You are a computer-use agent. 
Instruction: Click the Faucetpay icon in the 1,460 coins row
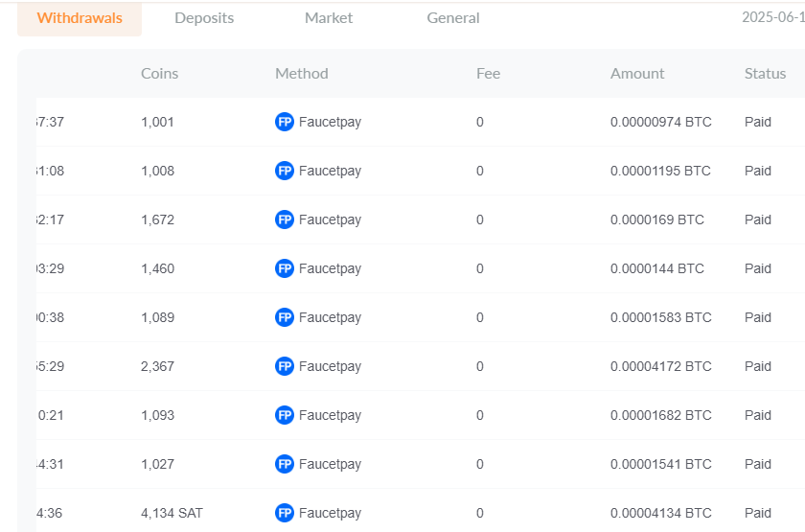(285, 268)
